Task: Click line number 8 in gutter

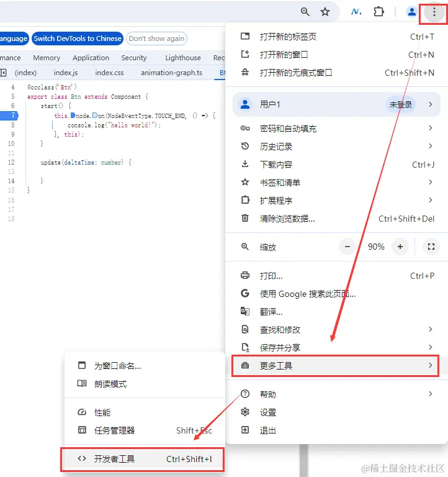Action: (x=12, y=125)
